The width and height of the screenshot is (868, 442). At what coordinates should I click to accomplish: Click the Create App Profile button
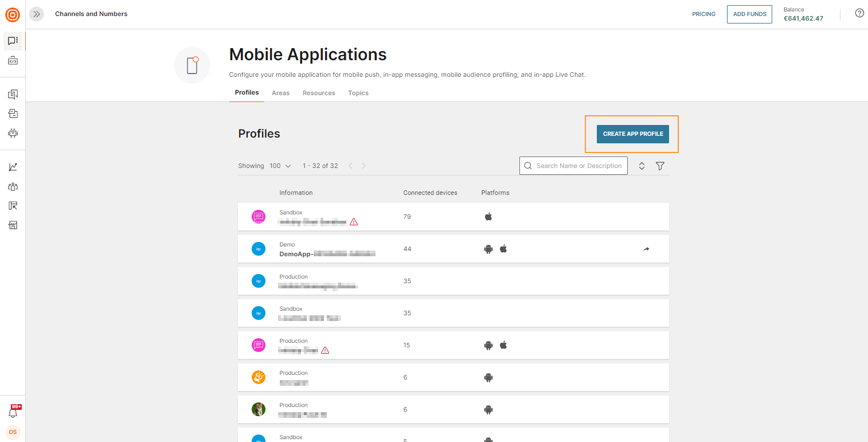pyautogui.click(x=632, y=134)
